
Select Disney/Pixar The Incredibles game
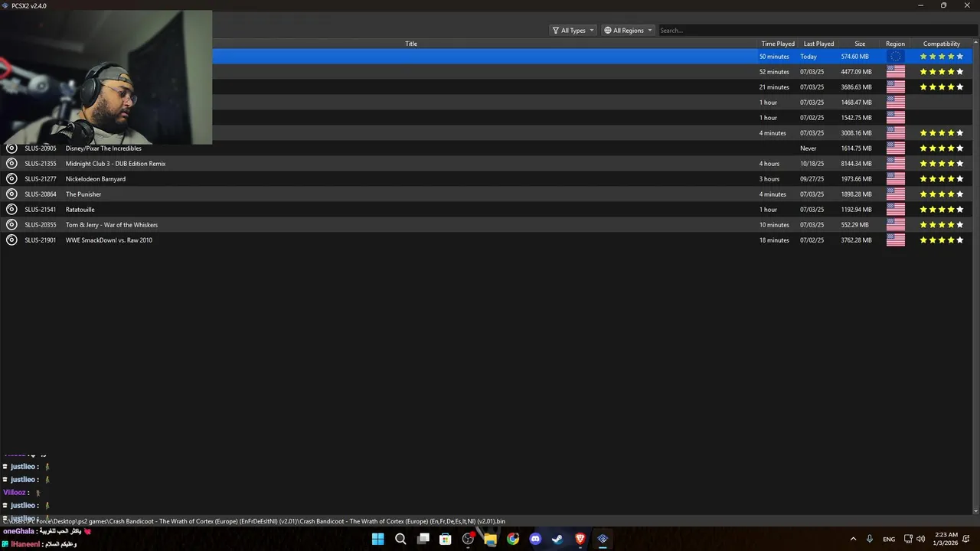(x=103, y=148)
